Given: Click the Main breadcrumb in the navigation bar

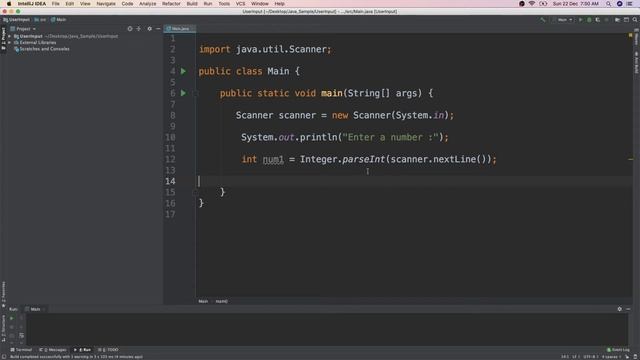Looking at the screenshot, I should [x=58, y=20].
